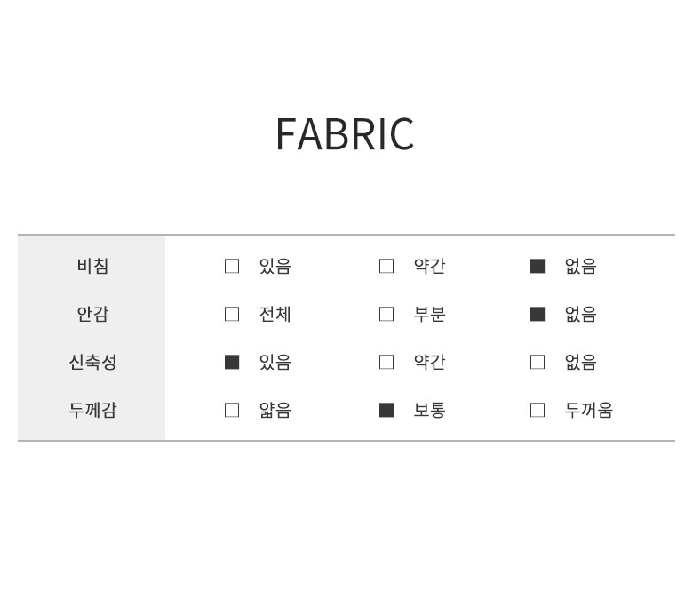
Task: Click the 전체 text label
Action: pyautogui.click(x=275, y=314)
